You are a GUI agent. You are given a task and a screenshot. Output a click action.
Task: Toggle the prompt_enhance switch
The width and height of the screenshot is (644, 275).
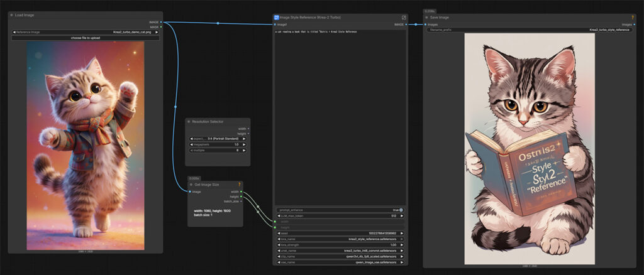(x=401, y=210)
